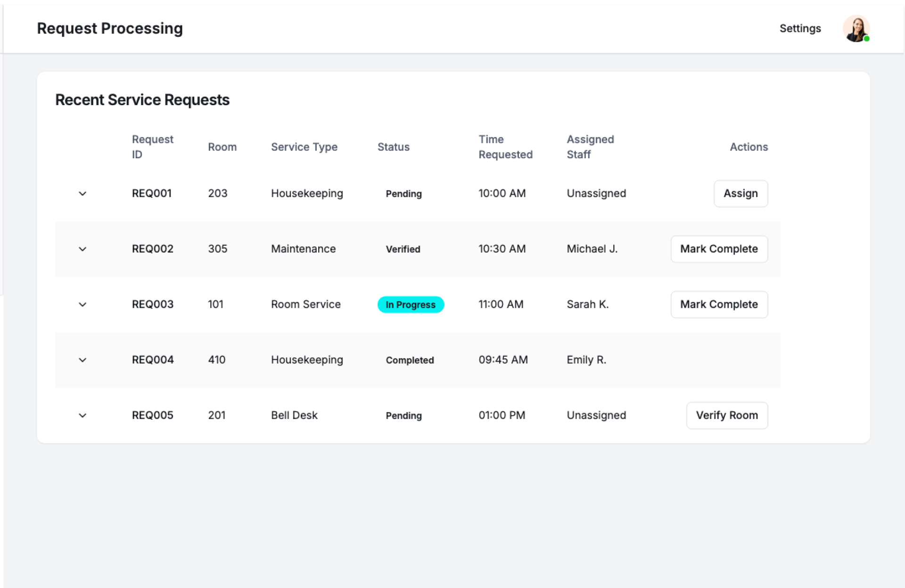
Task: Click the Request ID column header
Action: [x=152, y=147]
